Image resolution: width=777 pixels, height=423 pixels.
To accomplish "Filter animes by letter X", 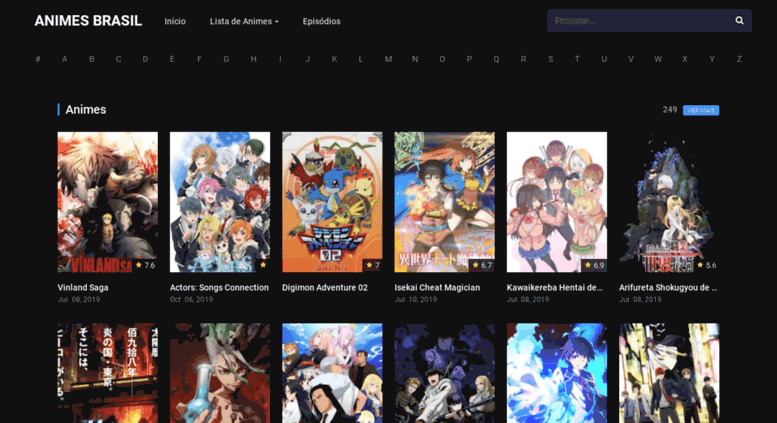I will click(685, 59).
